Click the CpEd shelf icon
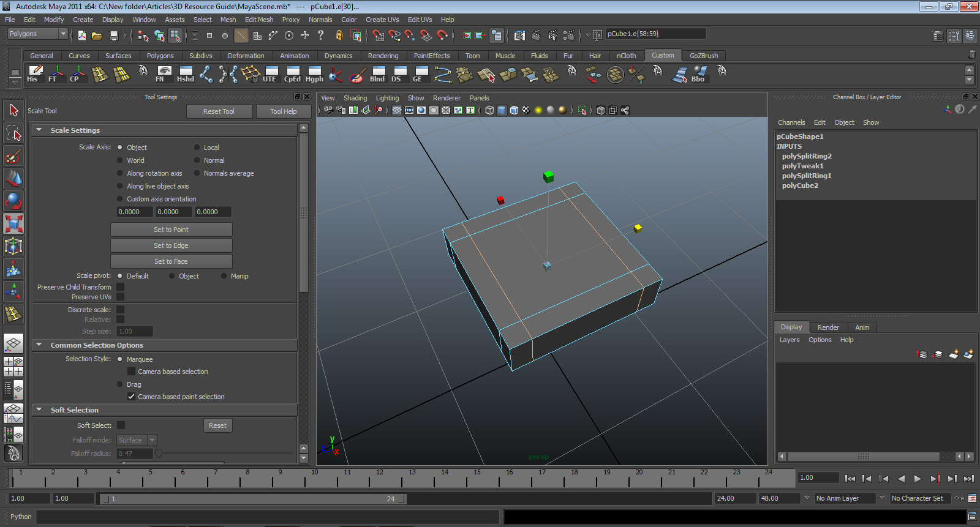 point(292,74)
